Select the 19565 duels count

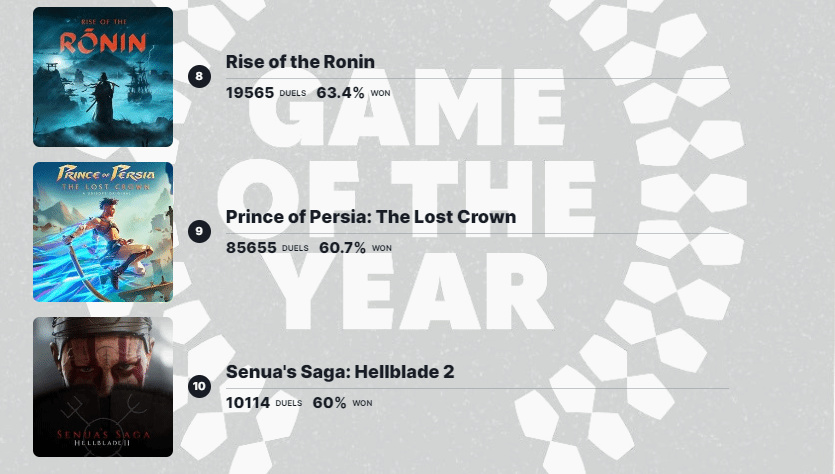click(x=250, y=93)
